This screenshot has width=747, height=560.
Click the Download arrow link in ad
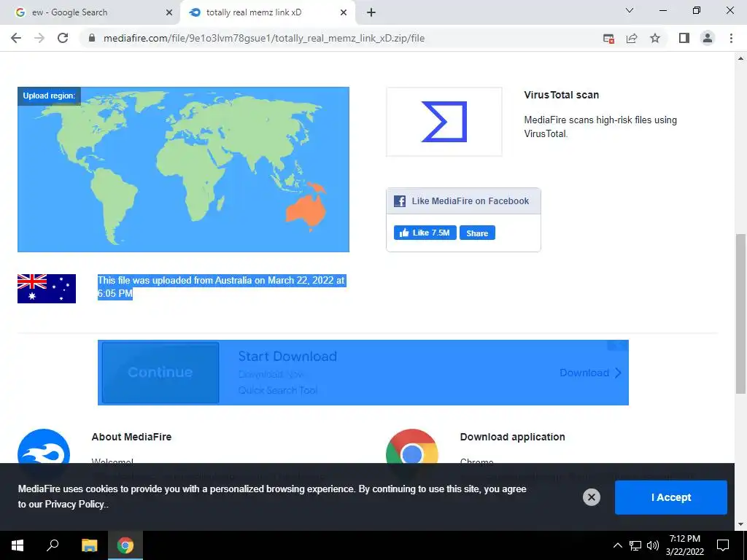coord(591,373)
